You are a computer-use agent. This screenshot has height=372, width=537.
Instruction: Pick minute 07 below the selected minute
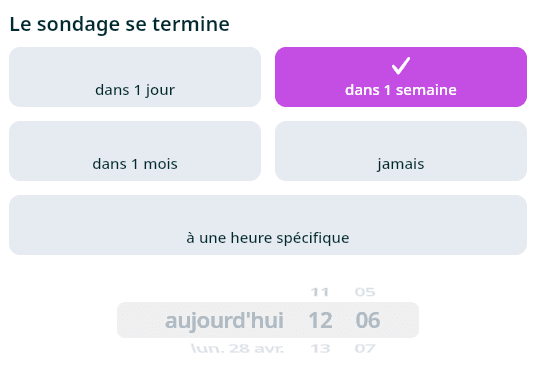click(365, 349)
